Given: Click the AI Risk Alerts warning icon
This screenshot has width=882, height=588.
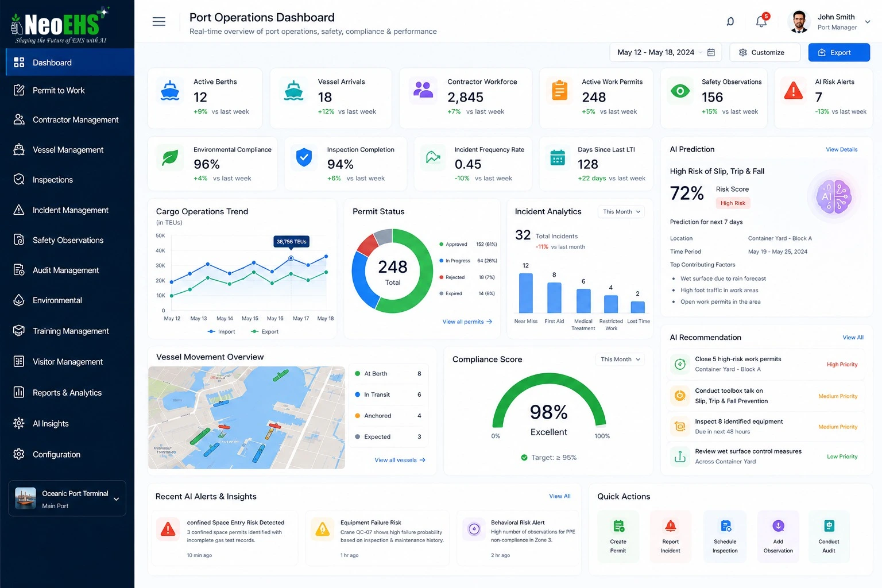Looking at the screenshot, I should coord(793,90).
